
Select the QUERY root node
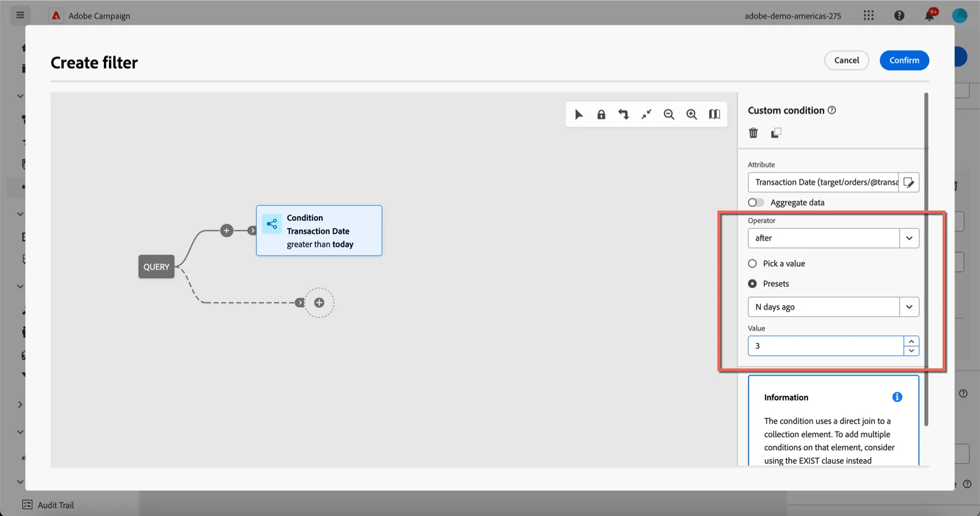coord(157,267)
